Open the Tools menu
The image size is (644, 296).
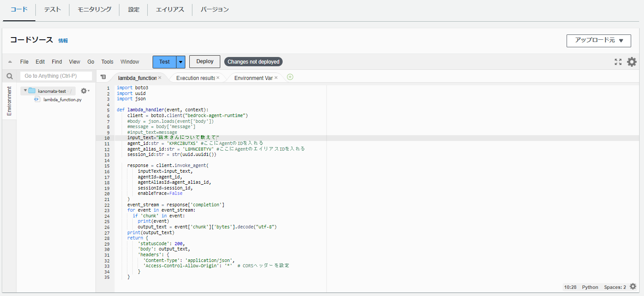pos(107,62)
